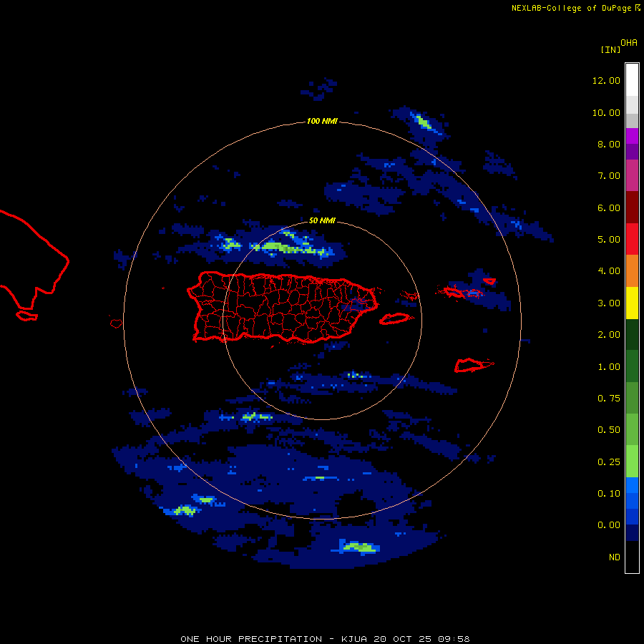Select the "8.00" legend value
The image size is (644, 644).
(x=609, y=144)
